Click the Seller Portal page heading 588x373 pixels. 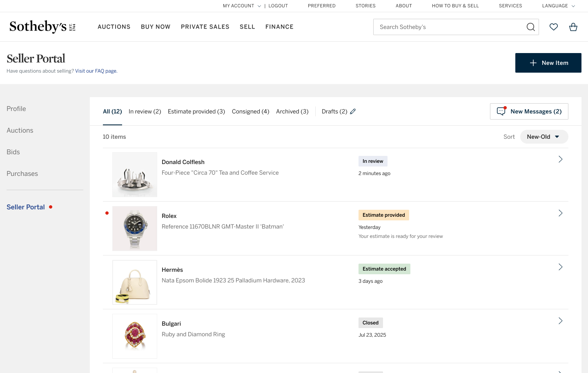36,58
